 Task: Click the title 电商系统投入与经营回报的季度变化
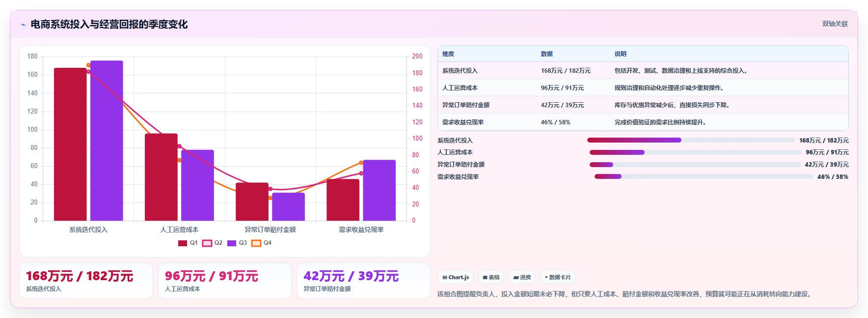109,24
